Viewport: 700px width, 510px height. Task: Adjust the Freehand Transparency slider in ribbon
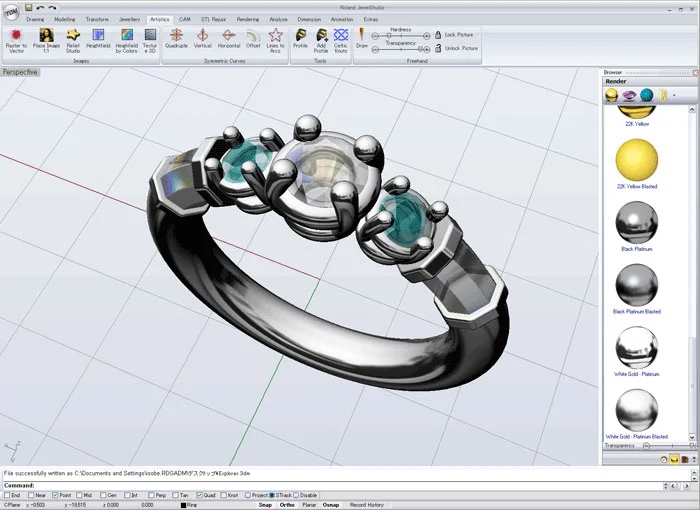pos(401,50)
